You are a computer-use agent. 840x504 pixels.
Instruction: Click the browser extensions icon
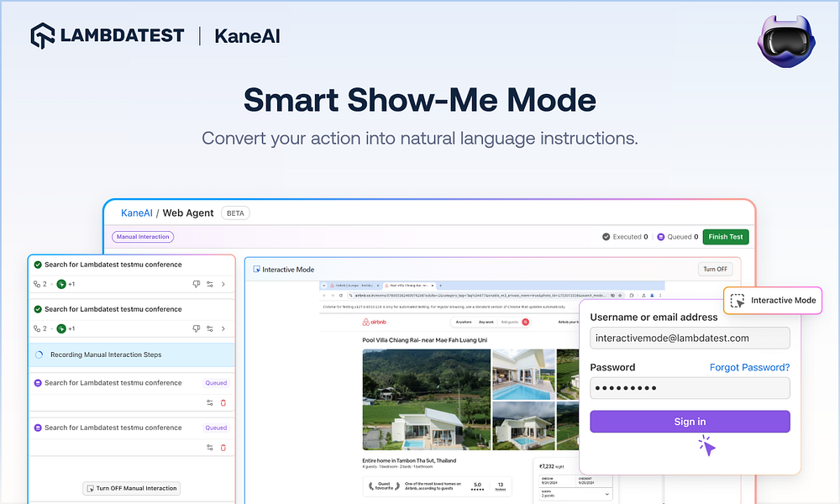pyautogui.click(x=632, y=295)
